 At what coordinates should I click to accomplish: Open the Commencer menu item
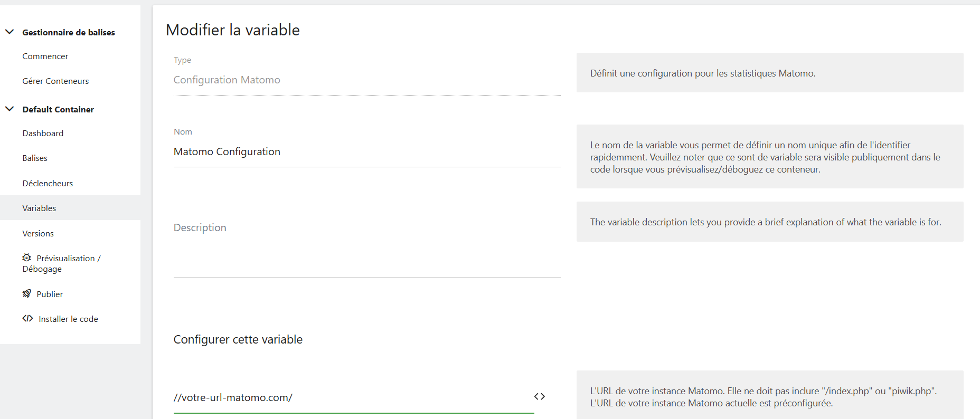(45, 56)
